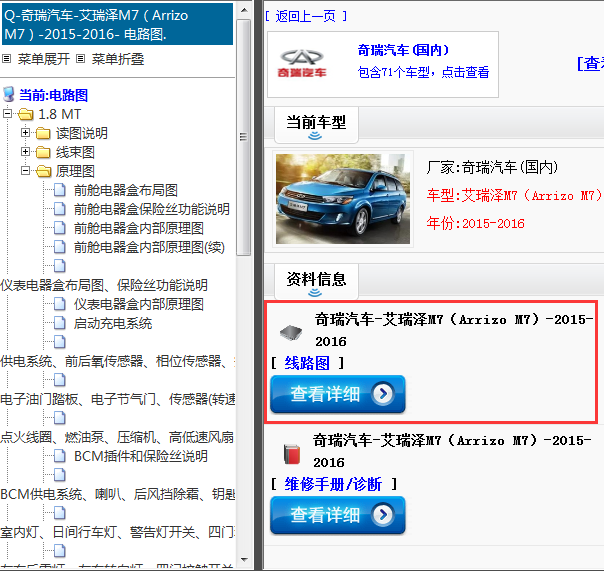Image resolution: width=604 pixels, height=571 pixels.
Task: Click the 厂家:奇瑞汽车(国内) text
Action: (x=492, y=168)
